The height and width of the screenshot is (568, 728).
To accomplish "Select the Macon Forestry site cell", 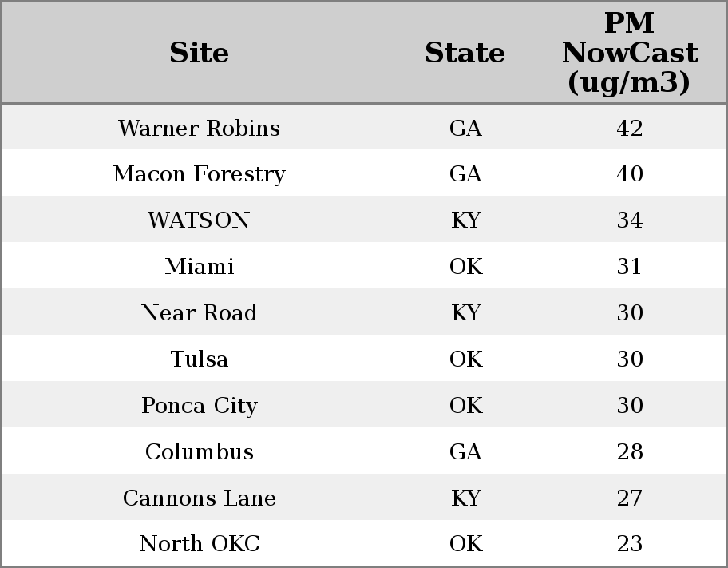I will click(x=199, y=174).
